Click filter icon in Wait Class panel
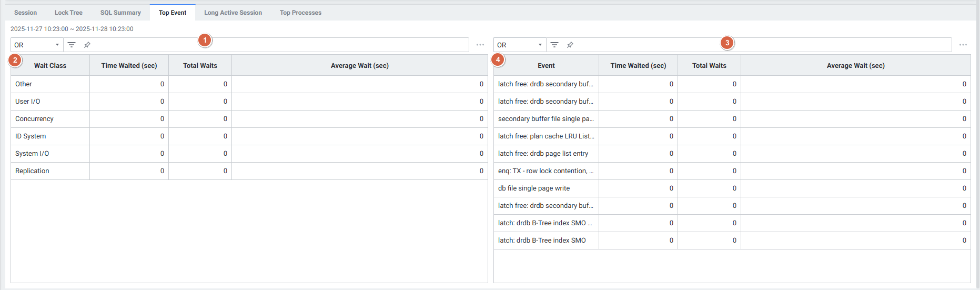The height and width of the screenshot is (290, 980). [x=72, y=45]
